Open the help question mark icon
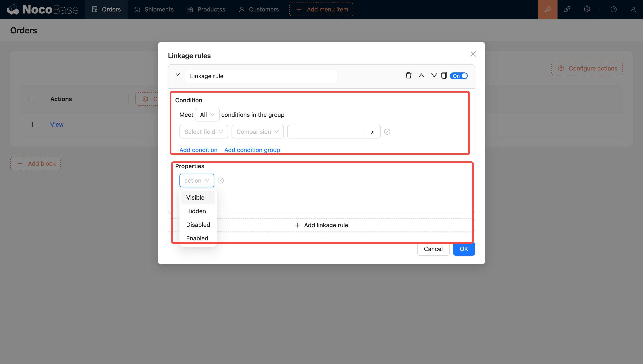This screenshot has width=643, height=364. click(613, 10)
